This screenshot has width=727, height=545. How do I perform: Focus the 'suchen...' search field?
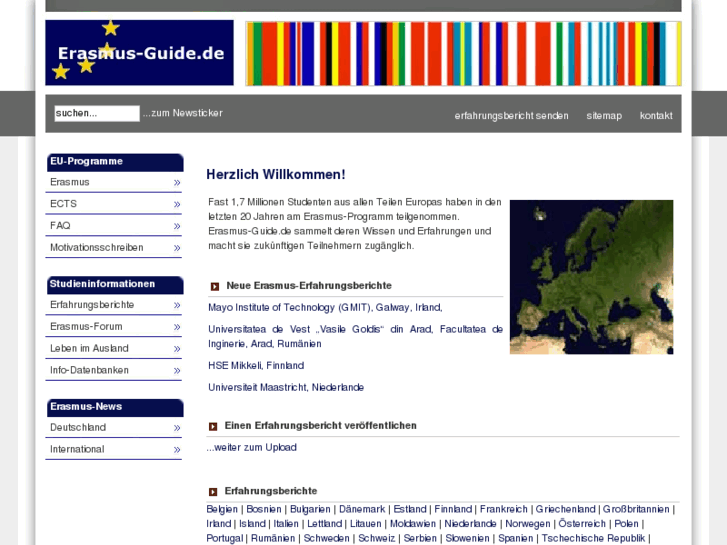click(x=97, y=113)
